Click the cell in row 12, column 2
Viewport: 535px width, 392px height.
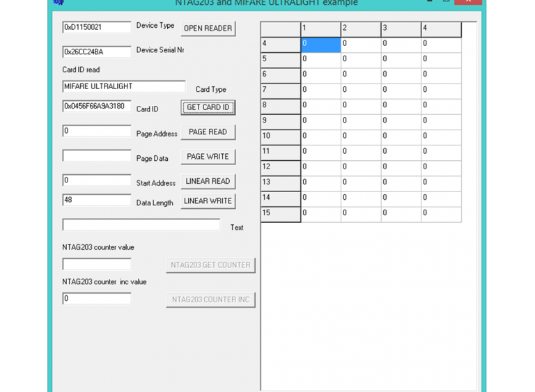[361, 168]
